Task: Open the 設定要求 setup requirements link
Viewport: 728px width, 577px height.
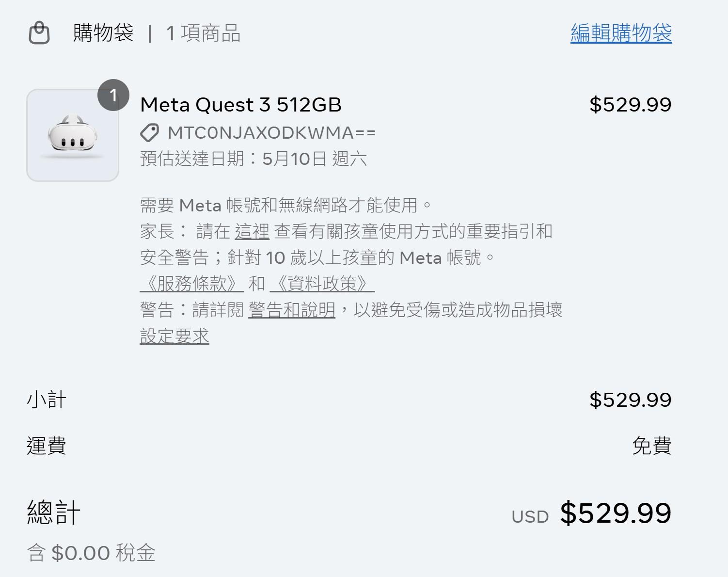Action: (174, 336)
